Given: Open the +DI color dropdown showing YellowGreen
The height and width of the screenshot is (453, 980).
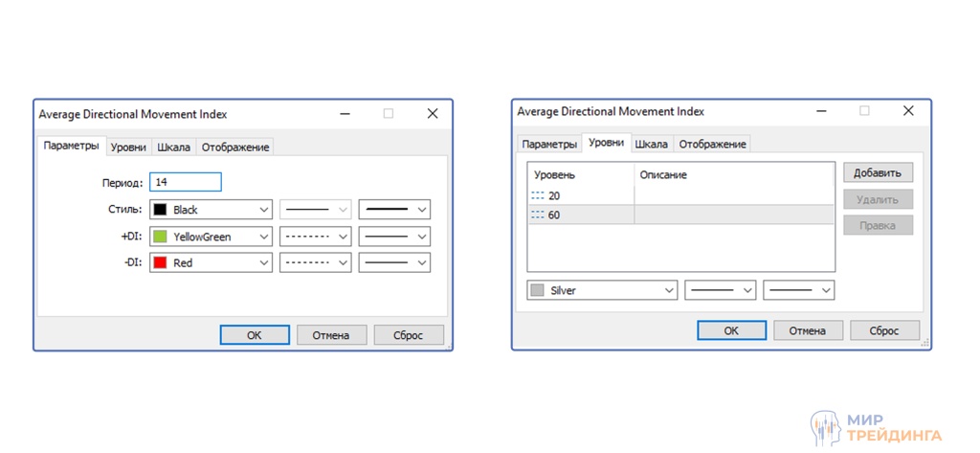Looking at the screenshot, I should coord(211,236).
